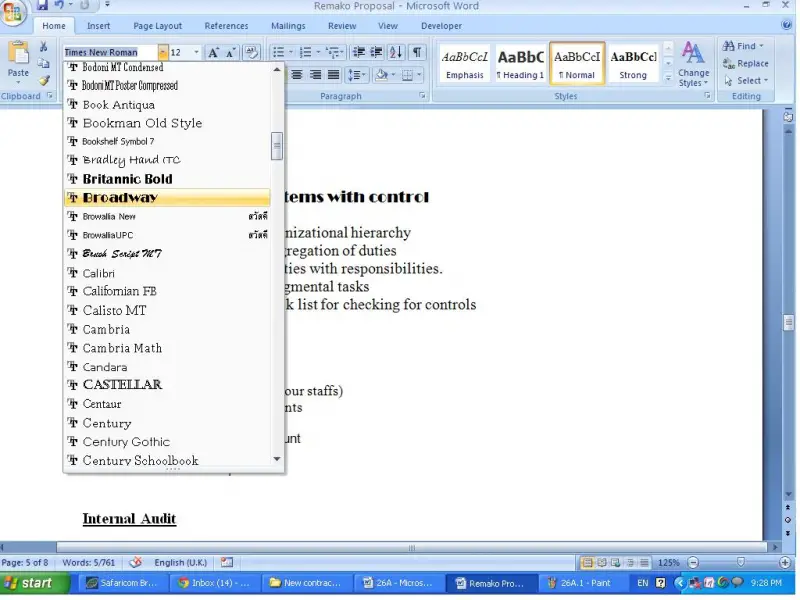The width and height of the screenshot is (800, 600).
Task: Apply the Emphasis style
Action: point(464,63)
